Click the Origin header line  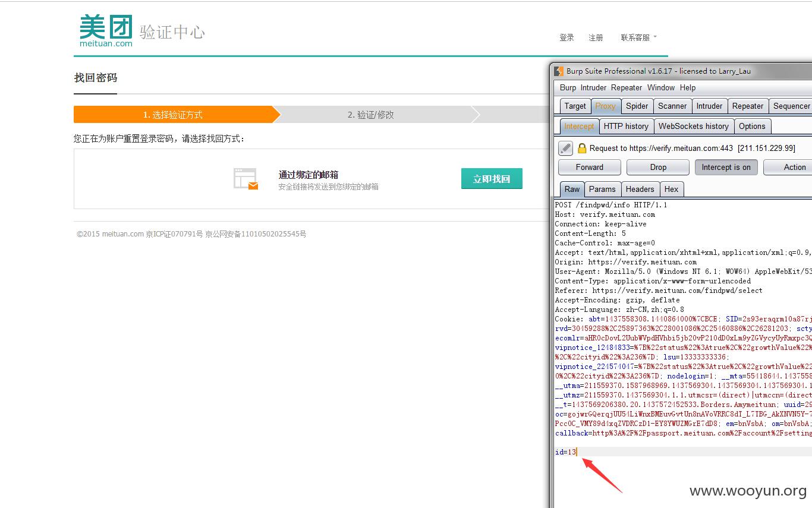click(x=625, y=262)
